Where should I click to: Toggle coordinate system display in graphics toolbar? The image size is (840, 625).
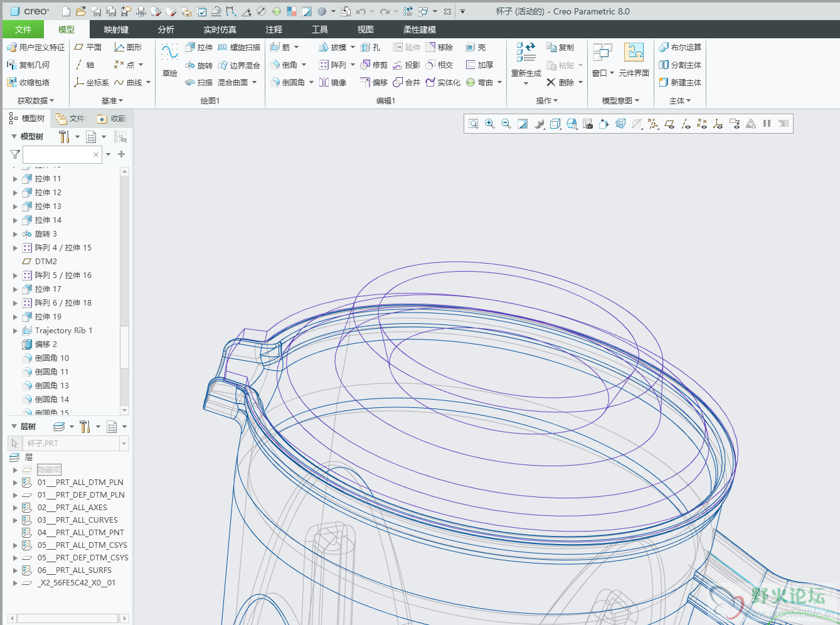(718, 124)
